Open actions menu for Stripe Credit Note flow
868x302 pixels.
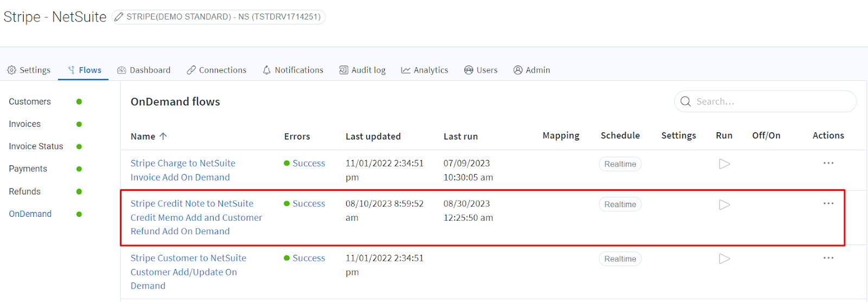click(x=828, y=203)
